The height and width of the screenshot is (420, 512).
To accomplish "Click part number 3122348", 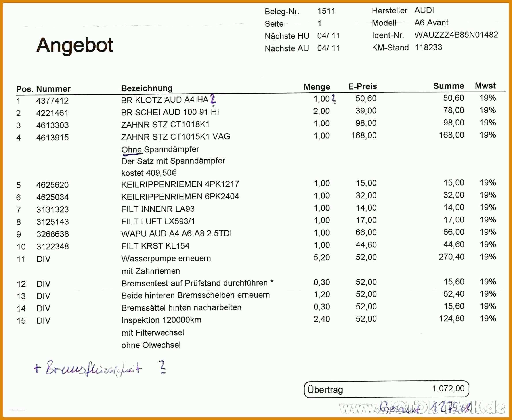I will point(53,247).
